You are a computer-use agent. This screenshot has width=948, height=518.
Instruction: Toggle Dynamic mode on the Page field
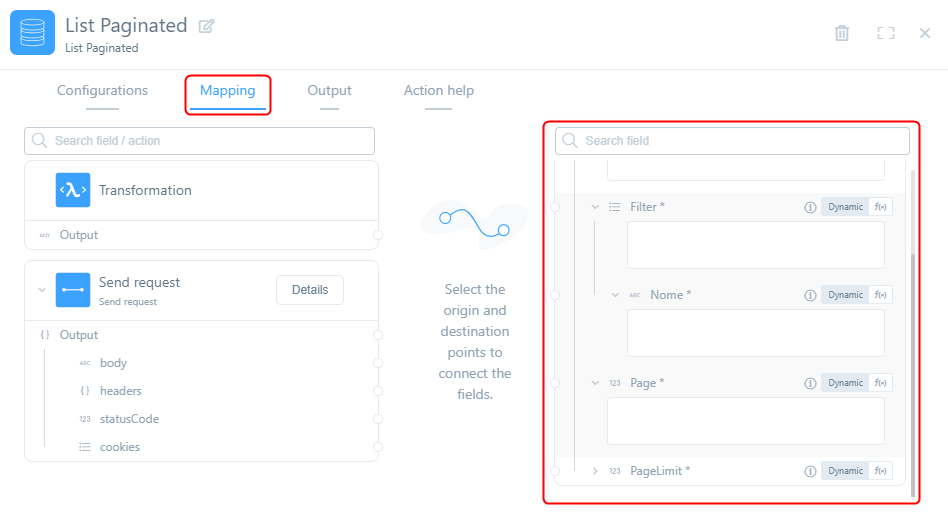point(845,383)
